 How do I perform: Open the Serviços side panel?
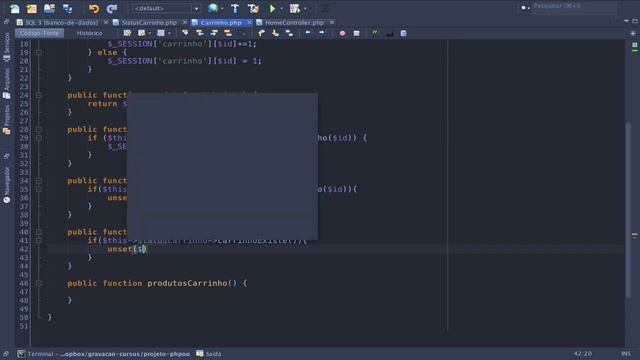click(7, 47)
